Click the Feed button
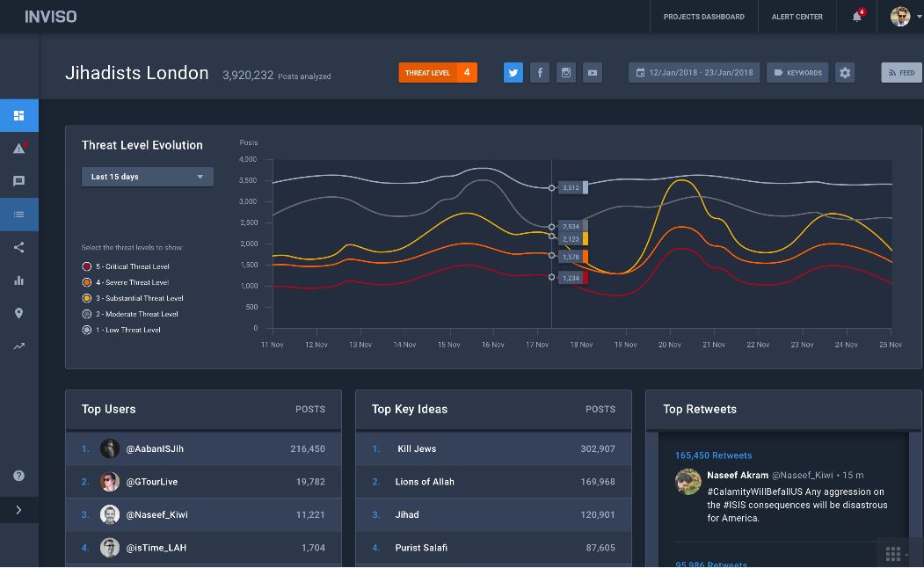This screenshot has height=568, width=924. click(x=901, y=73)
